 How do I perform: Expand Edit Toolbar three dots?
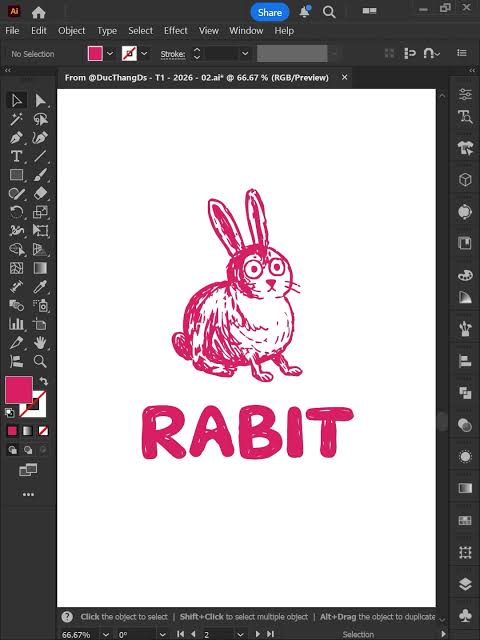click(x=28, y=495)
